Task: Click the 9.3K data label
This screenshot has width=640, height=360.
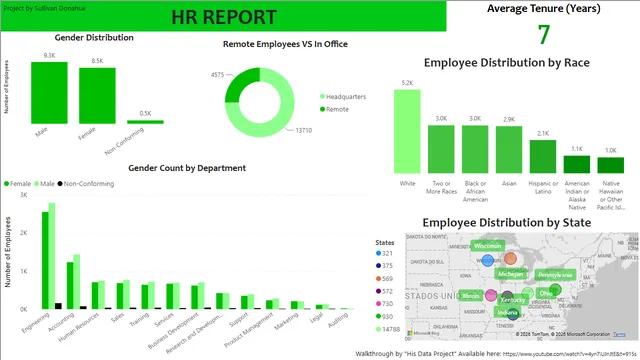Action: coord(49,56)
